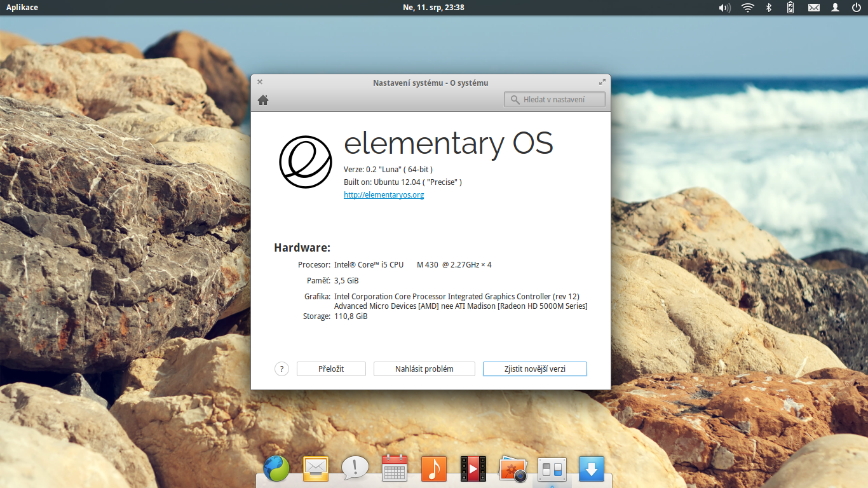Open the Aplikace menu

pos(21,8)
